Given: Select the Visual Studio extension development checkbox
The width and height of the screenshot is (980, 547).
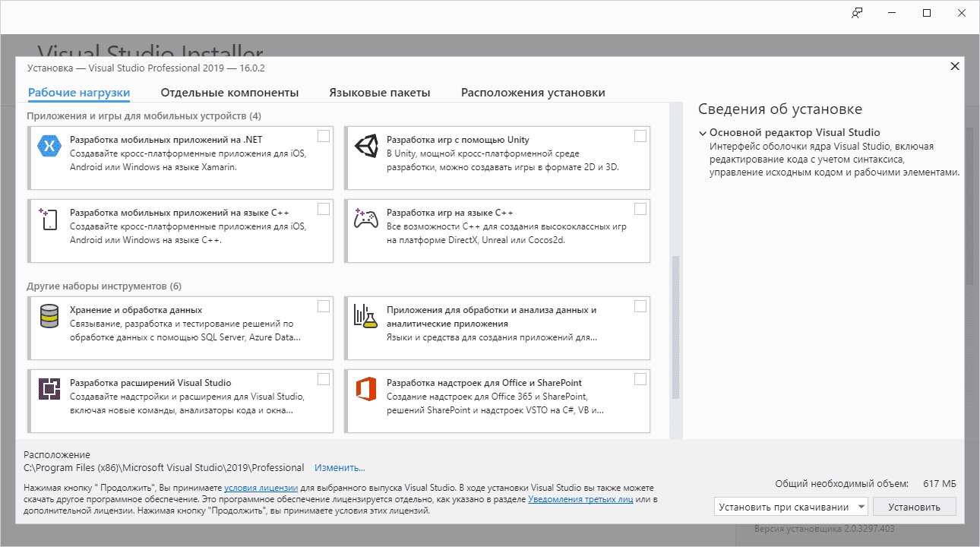Looking at the screenshot, I should click(x=324, y=379).
